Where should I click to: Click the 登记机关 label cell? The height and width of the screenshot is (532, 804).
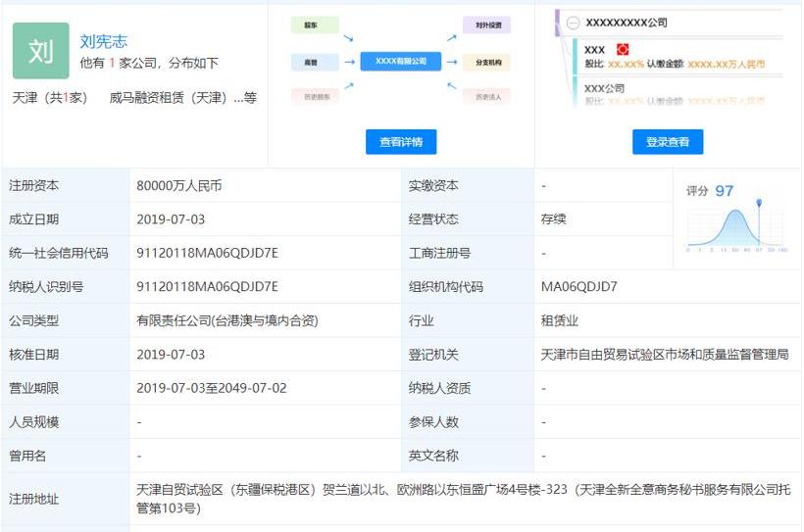[x=467, y=355]
